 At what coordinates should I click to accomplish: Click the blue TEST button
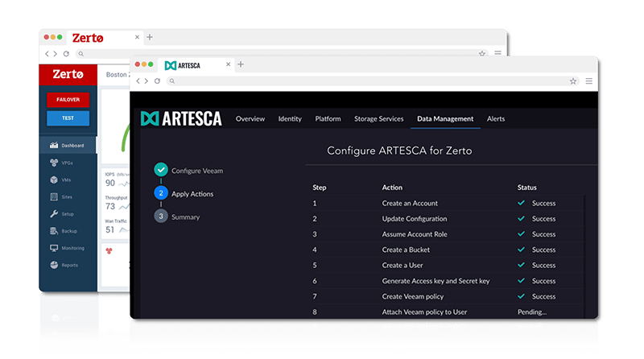pos(68,118)
